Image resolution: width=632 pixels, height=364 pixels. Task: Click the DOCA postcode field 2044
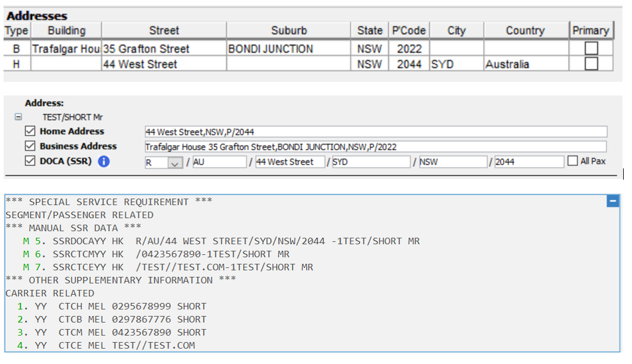[x=529, y=162]
